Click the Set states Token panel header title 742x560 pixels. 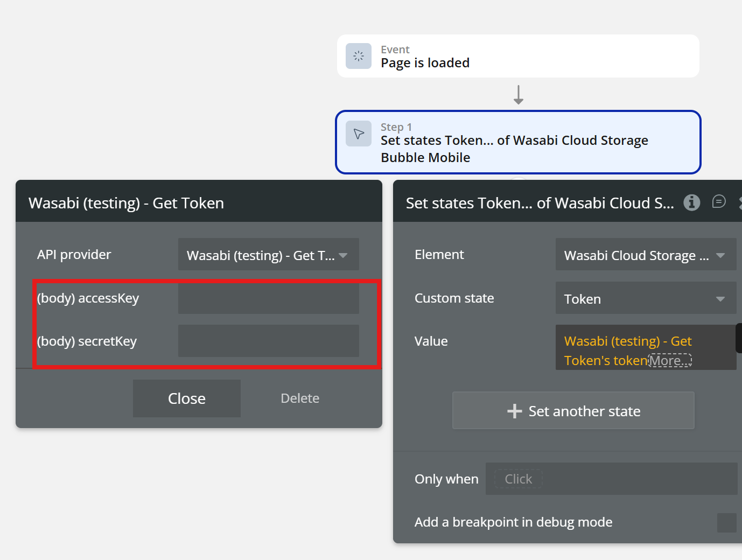[x=540, y=203]
